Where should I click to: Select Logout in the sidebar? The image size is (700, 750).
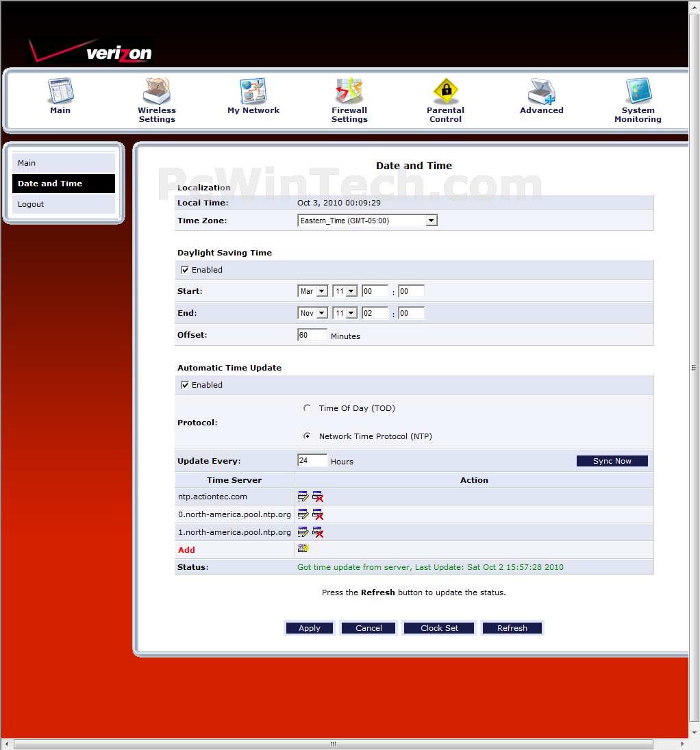pos(64,204)
